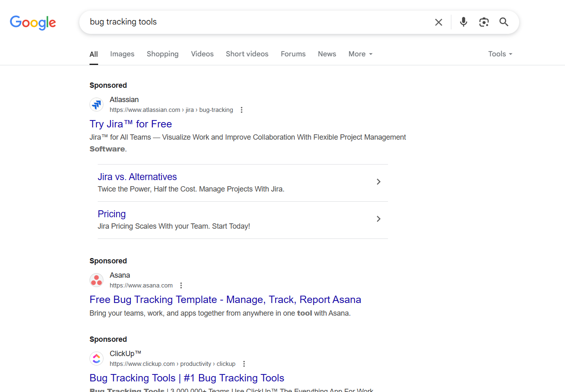The height and width of the screenshot is (392, 565).
Task: Switch to the News tab
Action: coord(327,54)
